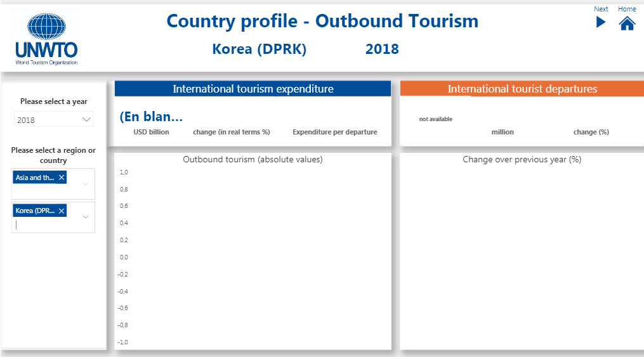Expand the region dropdown chevron
This screenshot has height=357, width=644.
86,185
